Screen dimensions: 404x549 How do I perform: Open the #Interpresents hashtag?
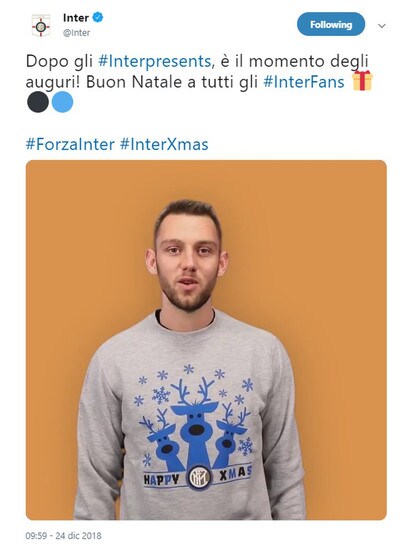click(154, 61)
